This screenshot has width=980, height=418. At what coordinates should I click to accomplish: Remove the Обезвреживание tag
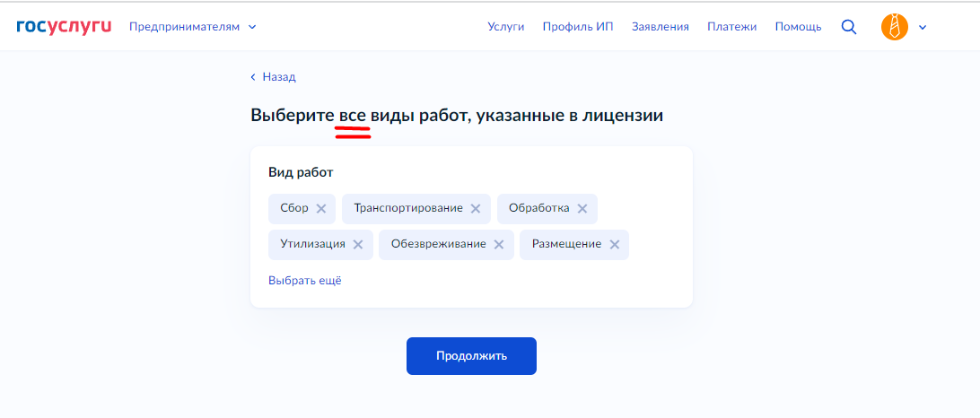coord(499,245)
